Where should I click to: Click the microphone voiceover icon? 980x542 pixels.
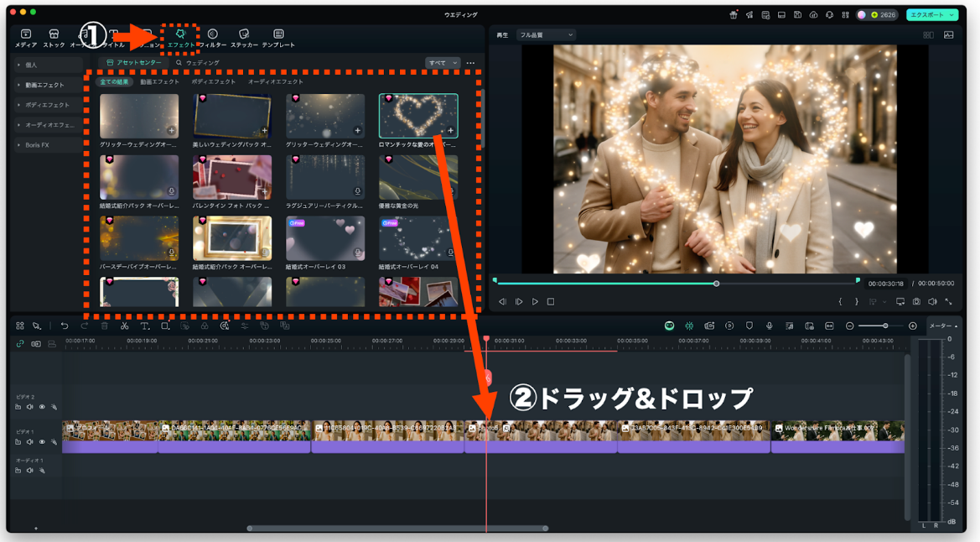point(770,326)
